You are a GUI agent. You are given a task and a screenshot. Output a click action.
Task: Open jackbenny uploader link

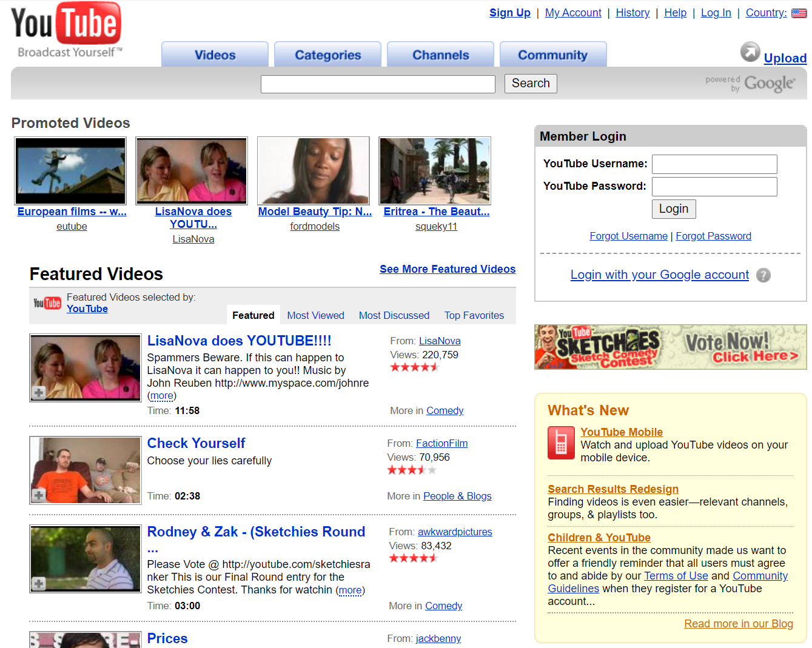pyautogui.click(x=438, y=639)
